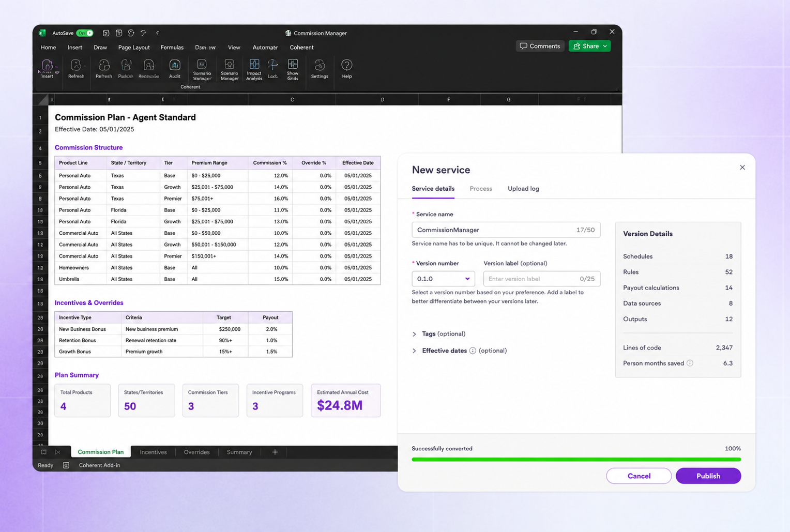Open Coherent Settings in the ribbon

(320, 68)
